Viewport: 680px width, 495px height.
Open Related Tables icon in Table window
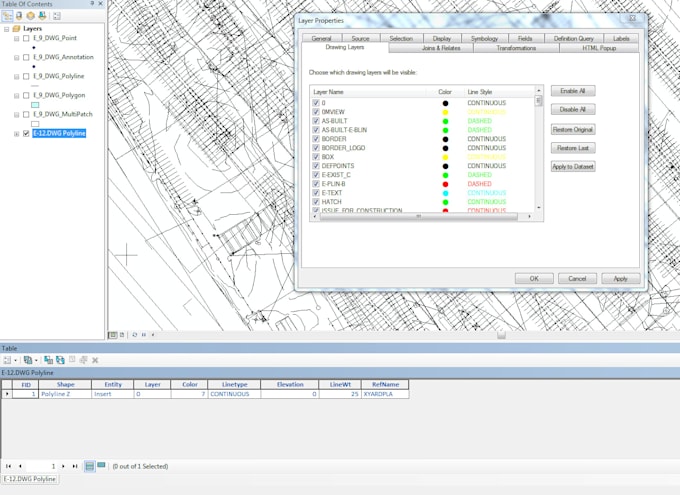click(x=28, y=360)
